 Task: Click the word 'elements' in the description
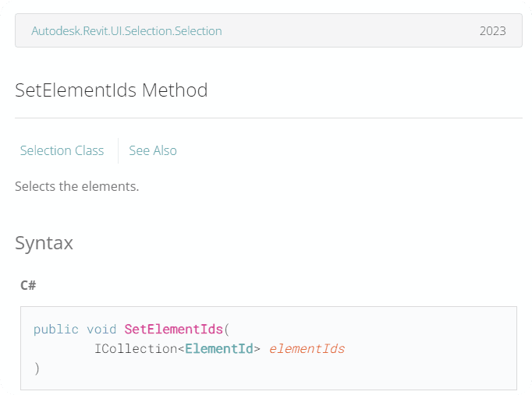[x=110, y=186]
